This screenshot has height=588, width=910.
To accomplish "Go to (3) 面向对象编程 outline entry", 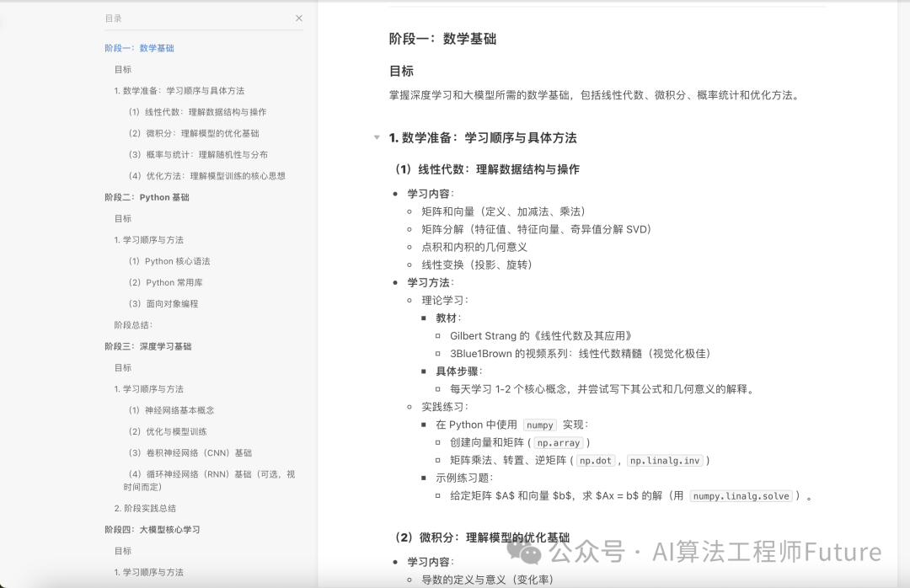I will (163, 303).
